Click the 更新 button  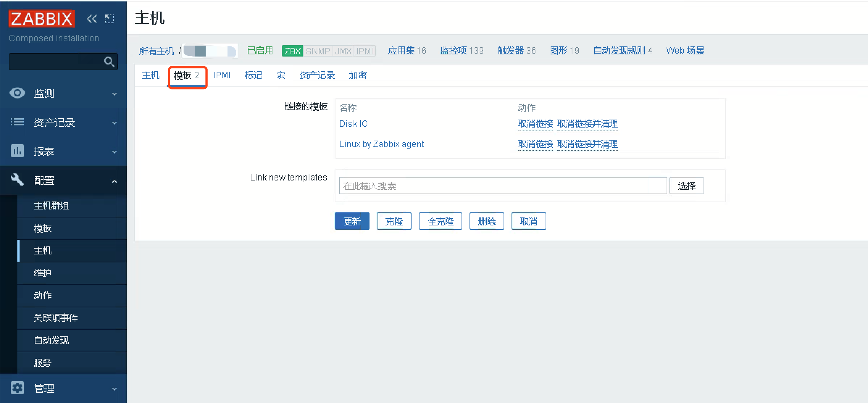pyautogui.click(x=352, y=221)
